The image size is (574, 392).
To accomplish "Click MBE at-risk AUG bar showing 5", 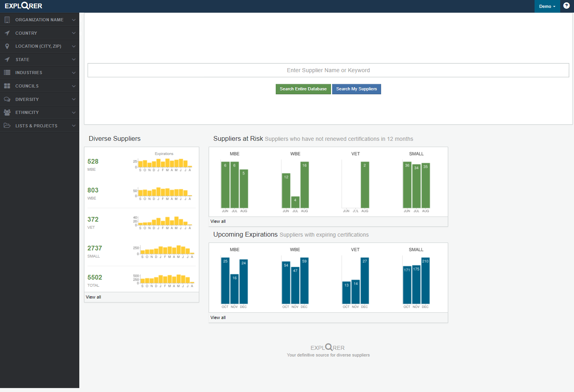I will point(244,189).
